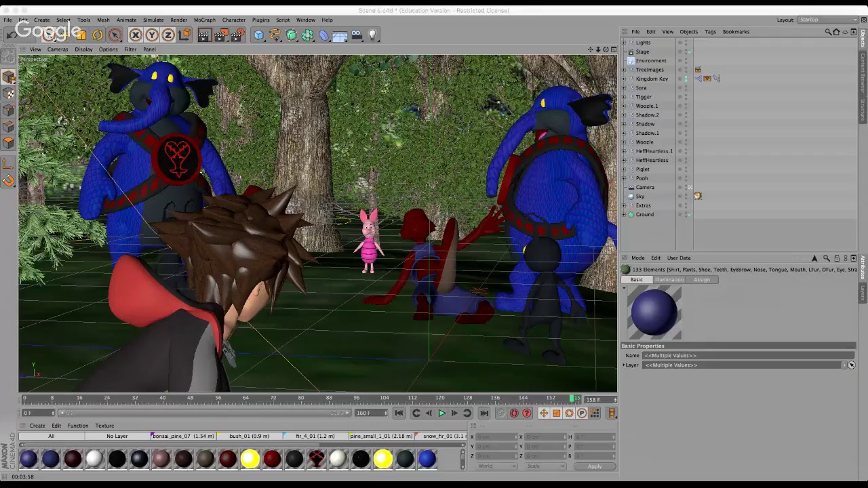Open search in the Object Manager

828,32
